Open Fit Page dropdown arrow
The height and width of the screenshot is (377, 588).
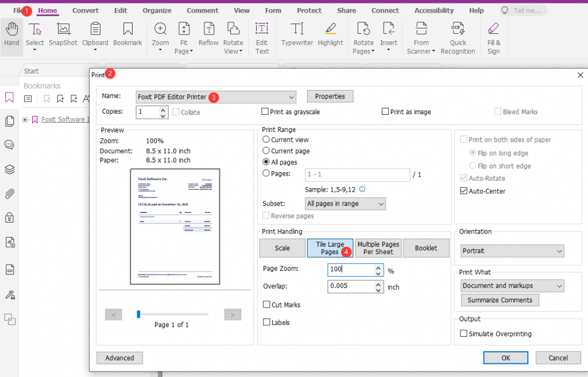tap(191, 51)
